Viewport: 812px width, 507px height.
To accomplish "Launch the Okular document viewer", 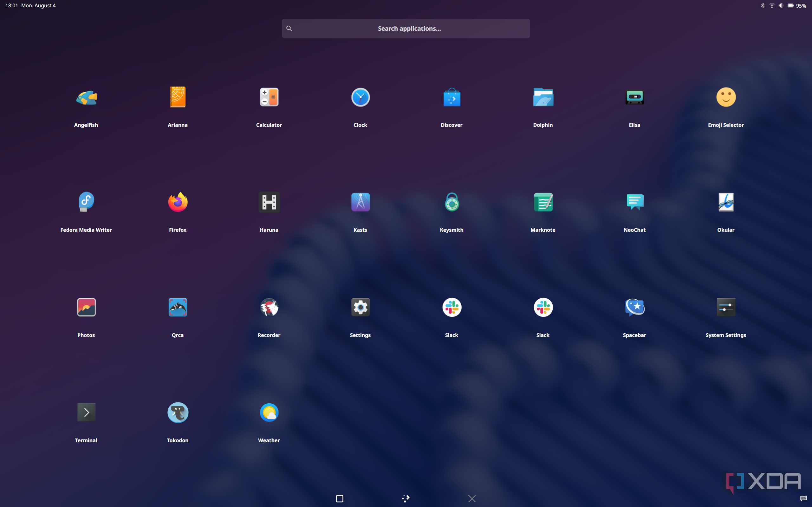I will click(726, 202).
